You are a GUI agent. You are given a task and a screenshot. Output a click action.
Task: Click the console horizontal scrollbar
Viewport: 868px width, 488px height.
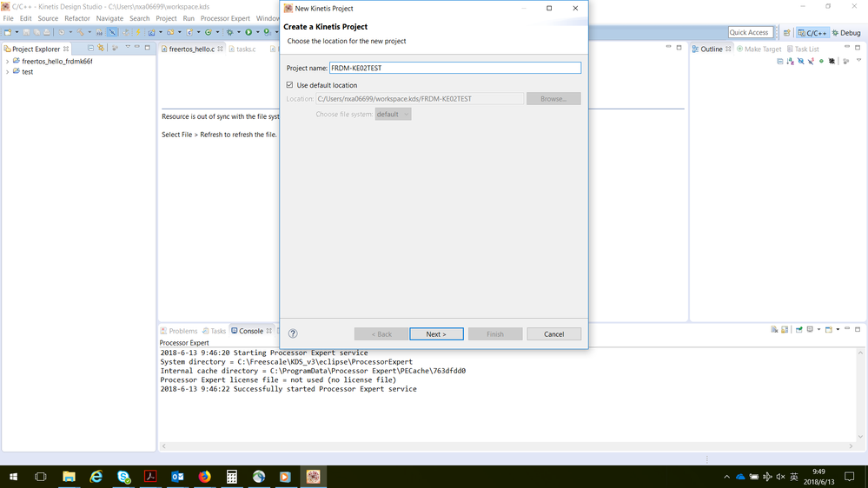(x=507, y=446)
